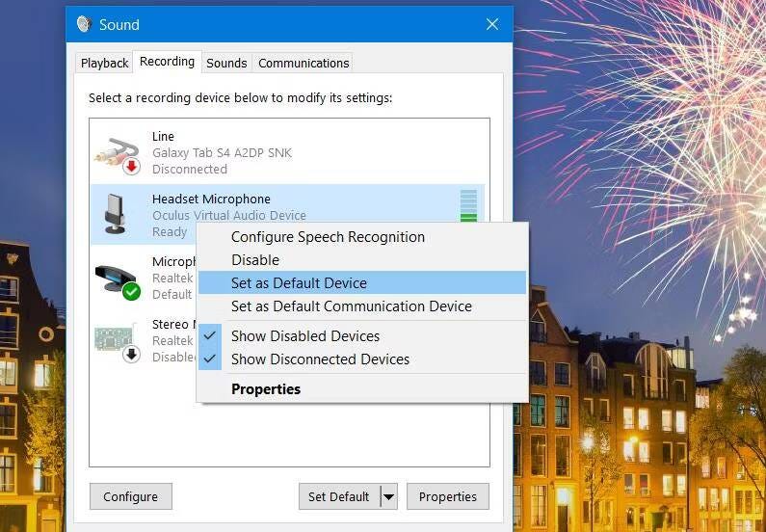
Task: Select Disable in the context menu
Action: (x=362, y=260)
